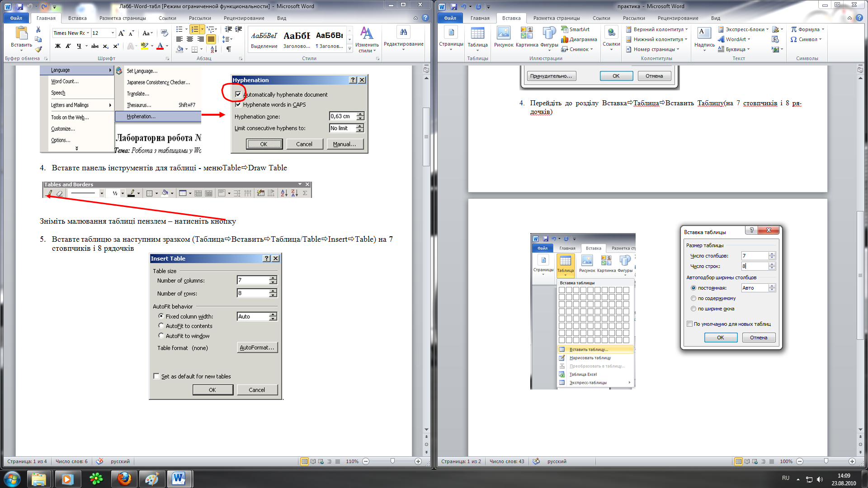Click the zoom slider in Лаб6 status bar
868x488 pixels.
pyautogui.click(x=392, y=461)
